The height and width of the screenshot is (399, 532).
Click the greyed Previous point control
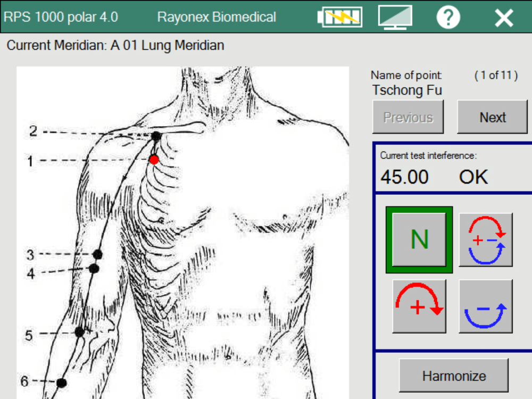(408, 117)
